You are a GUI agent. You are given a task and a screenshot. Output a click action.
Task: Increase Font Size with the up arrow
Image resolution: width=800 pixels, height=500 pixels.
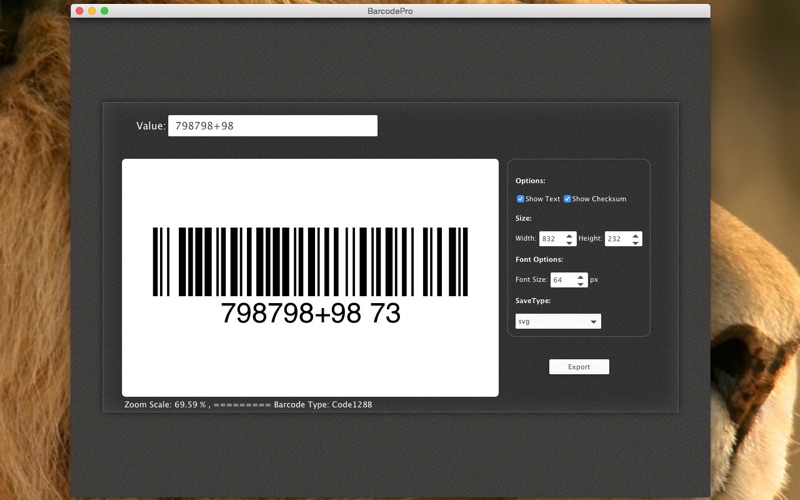click(581, 277)
